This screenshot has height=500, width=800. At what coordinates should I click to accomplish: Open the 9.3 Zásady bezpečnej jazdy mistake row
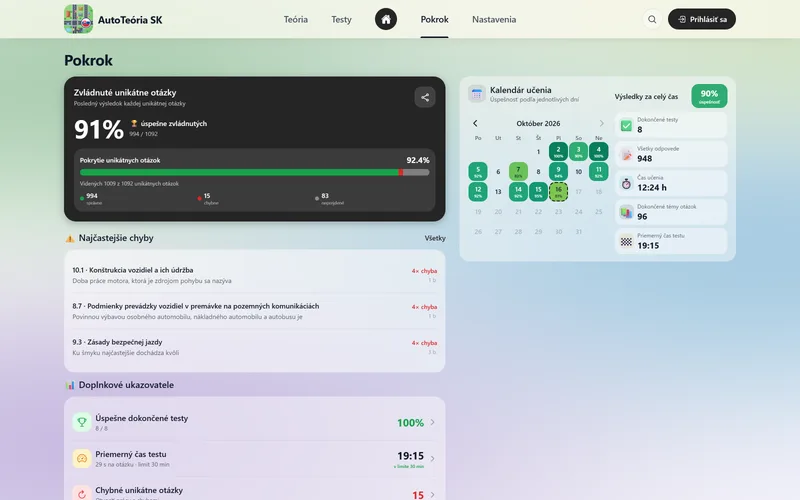tap(255, 347)
